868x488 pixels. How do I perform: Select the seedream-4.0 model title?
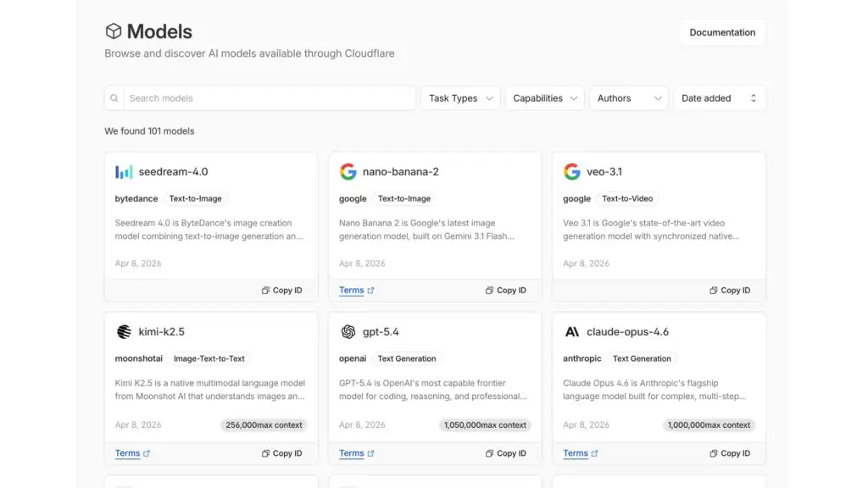(x=173, y=171)
